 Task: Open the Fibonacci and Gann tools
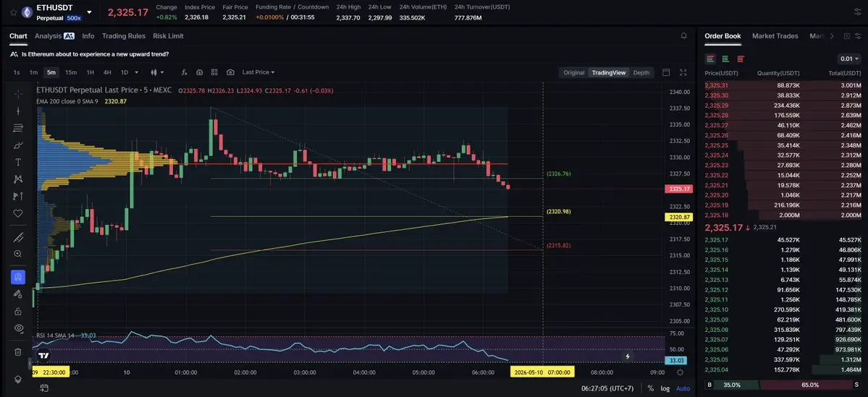tap(17, 128)
